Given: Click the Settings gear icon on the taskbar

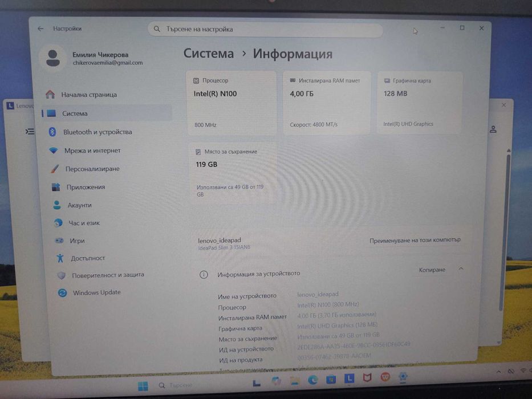Looking at the screenshot, I should [x=403, y=377].
